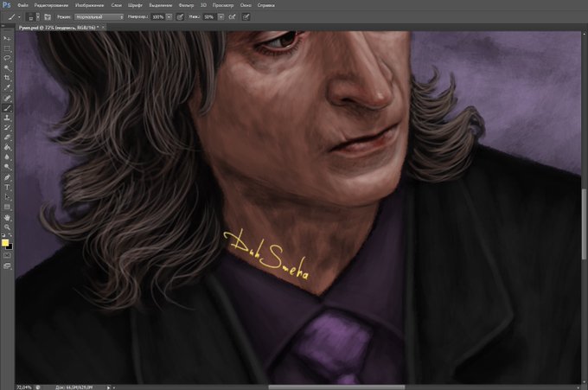Open the opacity slider arrow

point(169,17)
